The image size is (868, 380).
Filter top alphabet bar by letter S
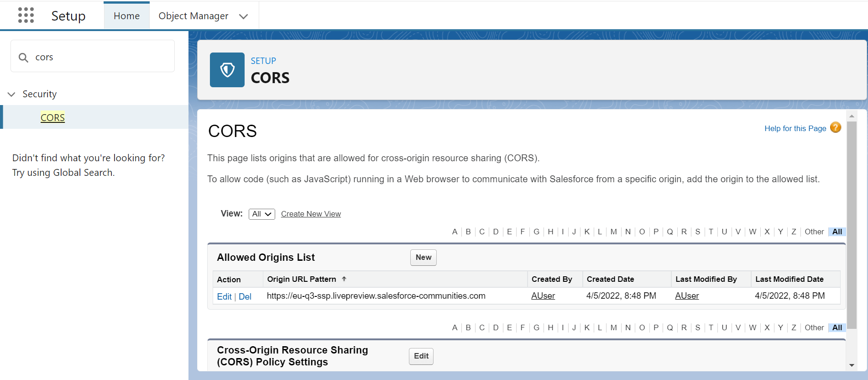[x=698, y=232]
